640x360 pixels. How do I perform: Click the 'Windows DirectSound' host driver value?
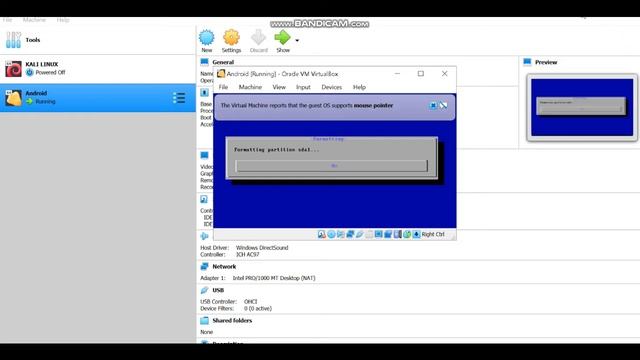[262, 248]
